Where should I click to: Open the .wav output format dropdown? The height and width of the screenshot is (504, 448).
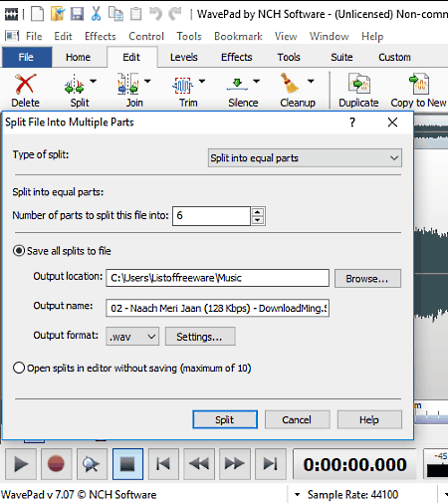point(132,337)
